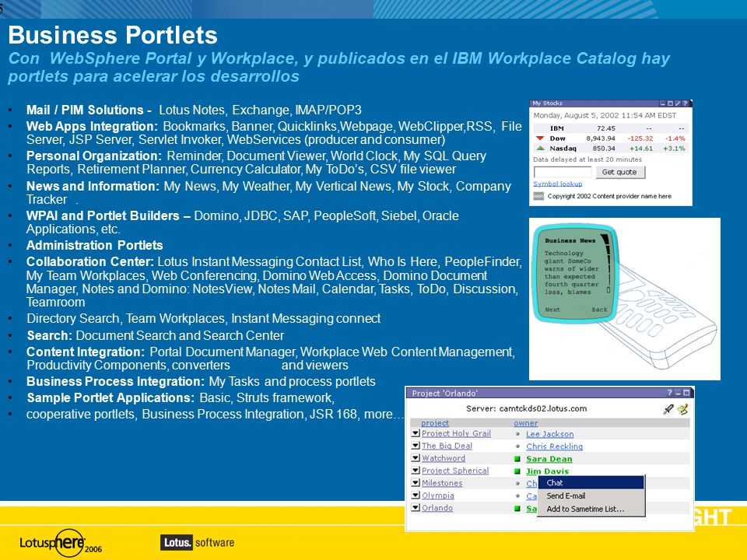Open the dropdown arrow beside Project Spherical
Image resolution: width=747 pixels, height=560 pixels.
416,471
